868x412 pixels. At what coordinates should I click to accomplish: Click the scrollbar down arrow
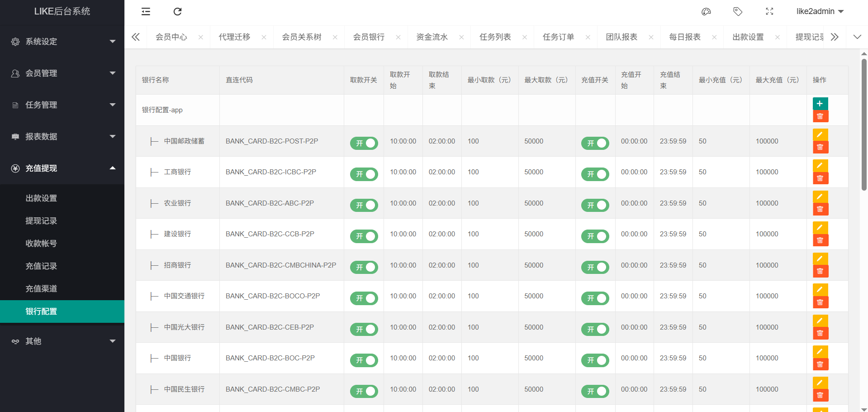pyautogui.click(x=864, y=409)
